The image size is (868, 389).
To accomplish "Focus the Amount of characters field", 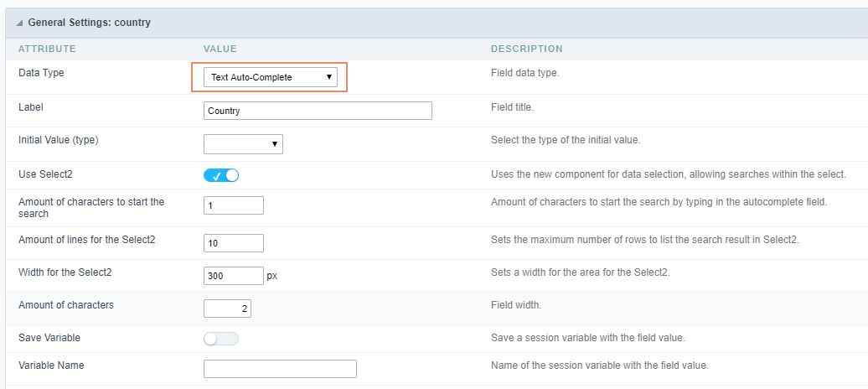I will (x=227, y=309).
